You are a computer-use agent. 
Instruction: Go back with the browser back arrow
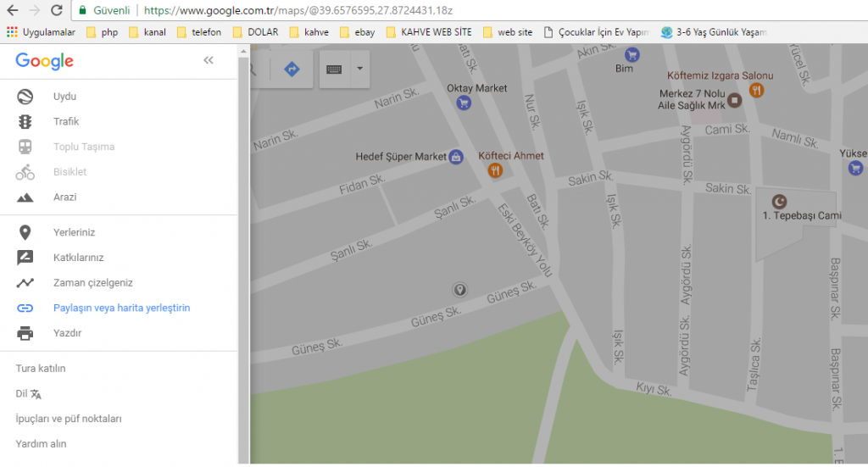pos(12,10)
